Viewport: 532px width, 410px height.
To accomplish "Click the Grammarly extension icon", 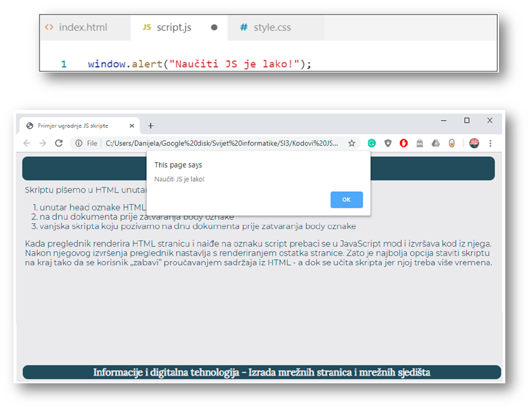I will [372, 143].
